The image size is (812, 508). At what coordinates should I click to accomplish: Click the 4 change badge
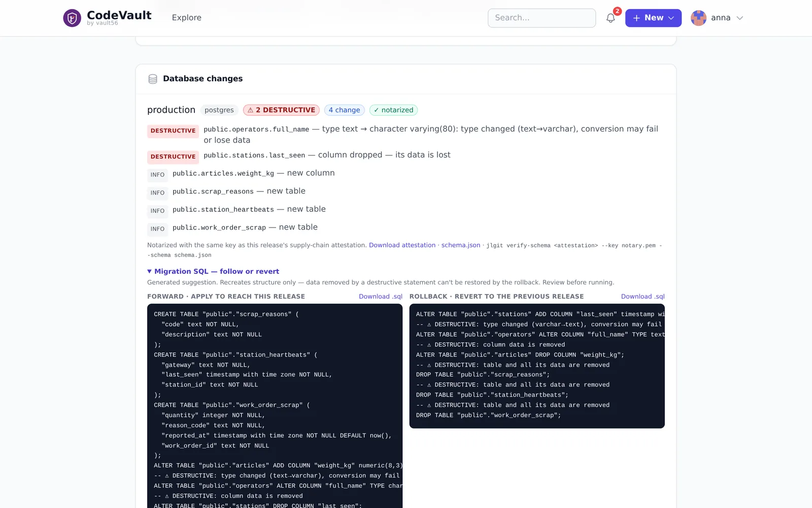[344, 110]
